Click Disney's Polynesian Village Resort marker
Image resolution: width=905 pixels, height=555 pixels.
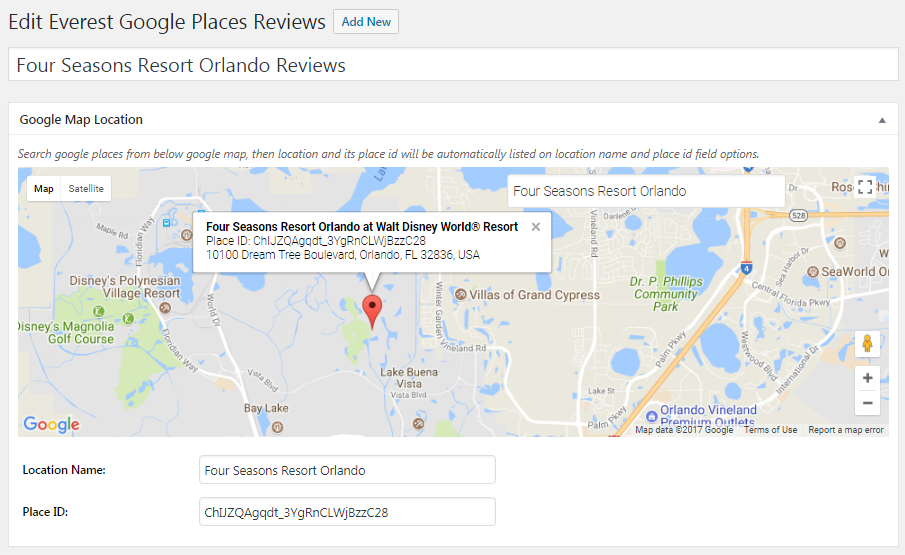click(166, 308)
